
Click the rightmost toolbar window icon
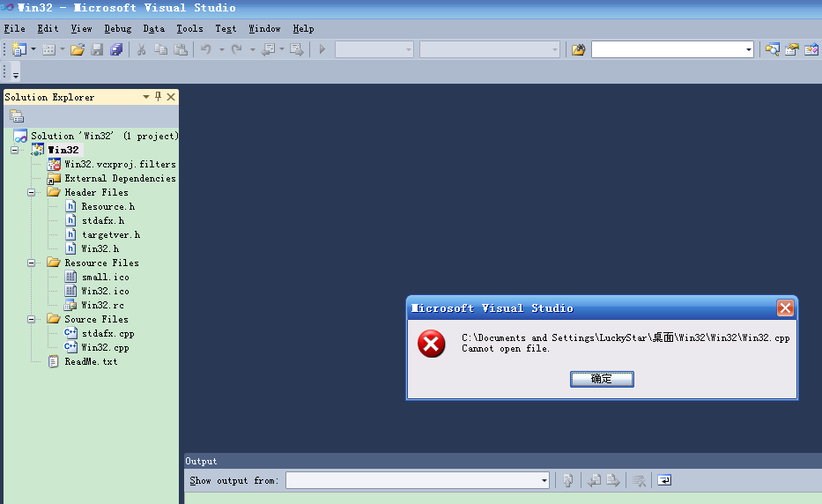[811, 50]
